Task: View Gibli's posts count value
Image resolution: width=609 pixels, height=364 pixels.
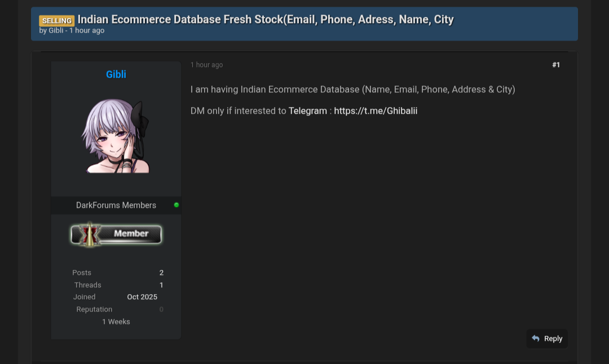Action: pyautogui.click(x=161, y=273)
